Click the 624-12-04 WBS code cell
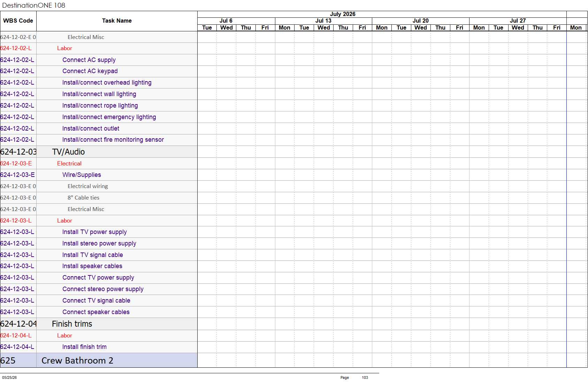The height and width of the screenshot is (382, 588). pos(18,324)
